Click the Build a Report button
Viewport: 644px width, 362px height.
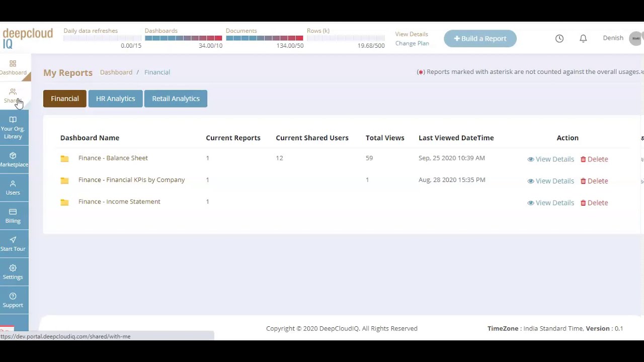480,39
